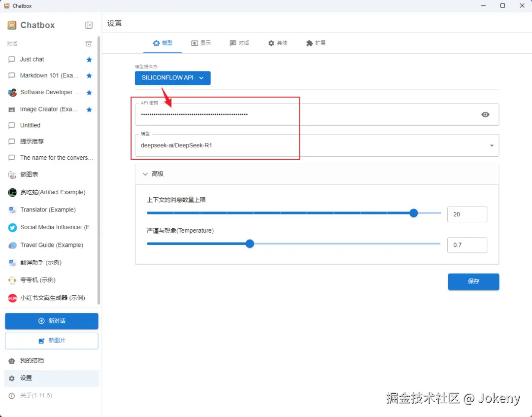Collapse the 高级 advanced section
Viewport: 532px width, 417px height.
click(317, 174)
